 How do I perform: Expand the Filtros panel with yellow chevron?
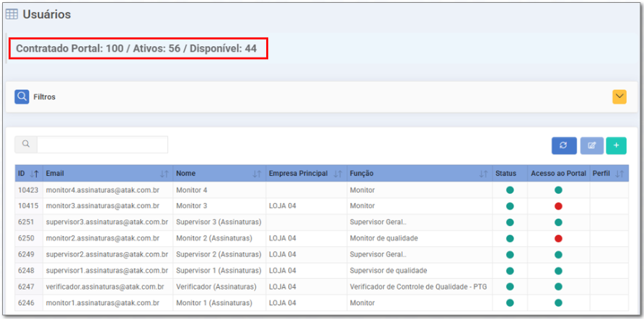point(619,96)
